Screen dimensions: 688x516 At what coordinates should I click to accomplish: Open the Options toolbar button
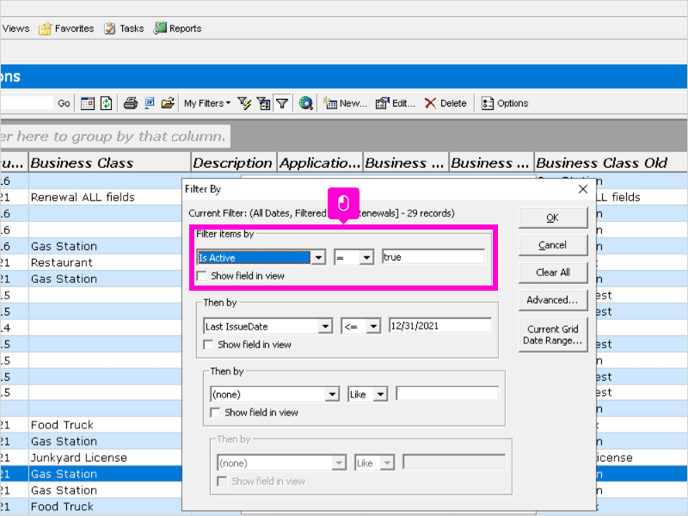[x=505, y=104]
